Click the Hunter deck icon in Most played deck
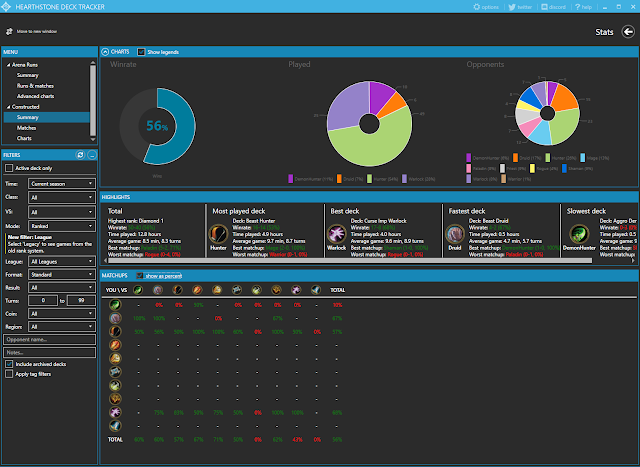Viewport: 640px width, 467px height. [x=218, y=234]
